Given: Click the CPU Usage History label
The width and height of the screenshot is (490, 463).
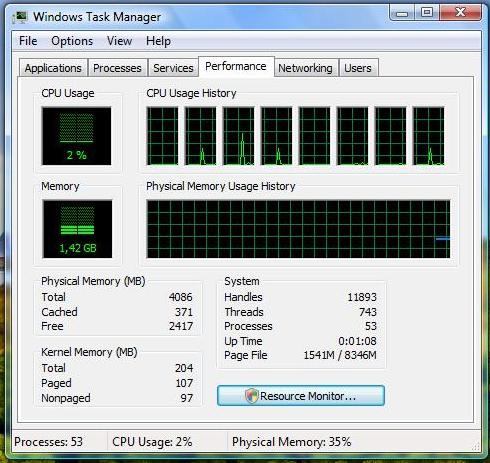Looking at the screenshot, I should click(191, 93).
